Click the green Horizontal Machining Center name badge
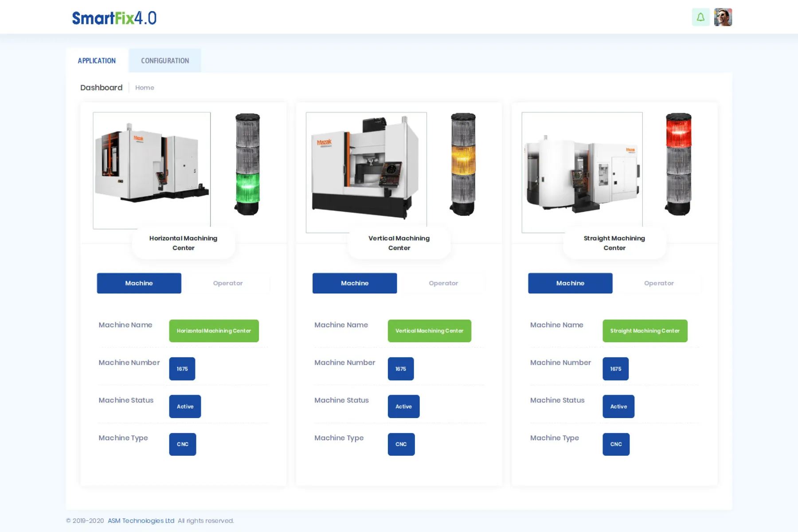This screenshot has height=532, width=798. point(214,331)
